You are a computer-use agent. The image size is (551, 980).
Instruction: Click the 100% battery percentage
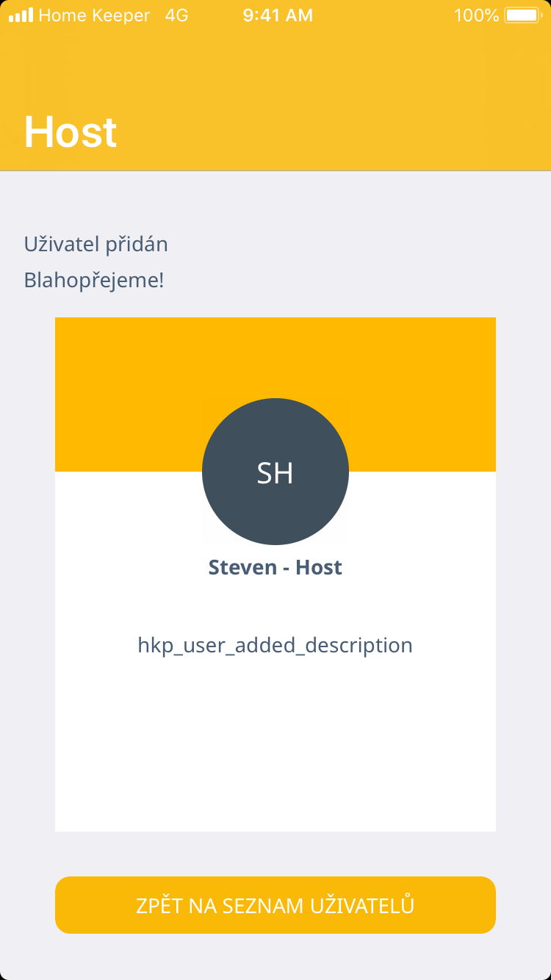pyautogui.click(x=476, y=15)
